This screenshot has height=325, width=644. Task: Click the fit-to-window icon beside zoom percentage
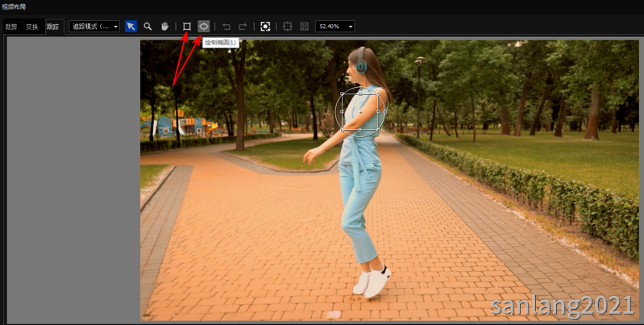tap(305, 27)
